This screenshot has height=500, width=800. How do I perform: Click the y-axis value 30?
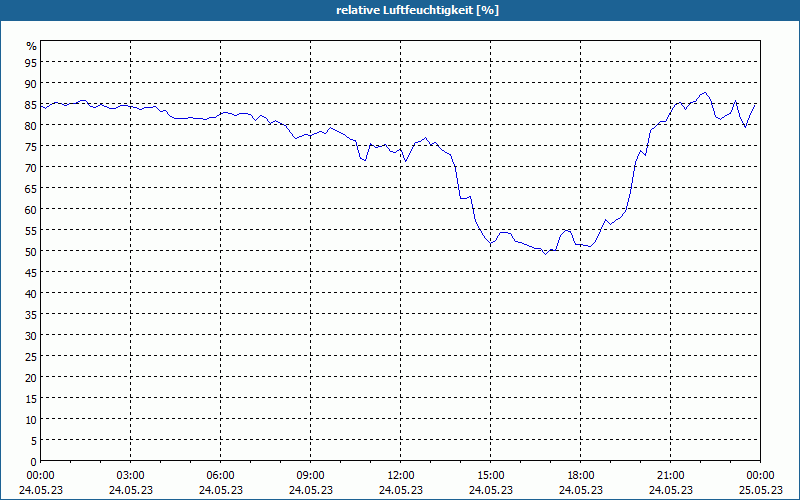coord(31,336)
